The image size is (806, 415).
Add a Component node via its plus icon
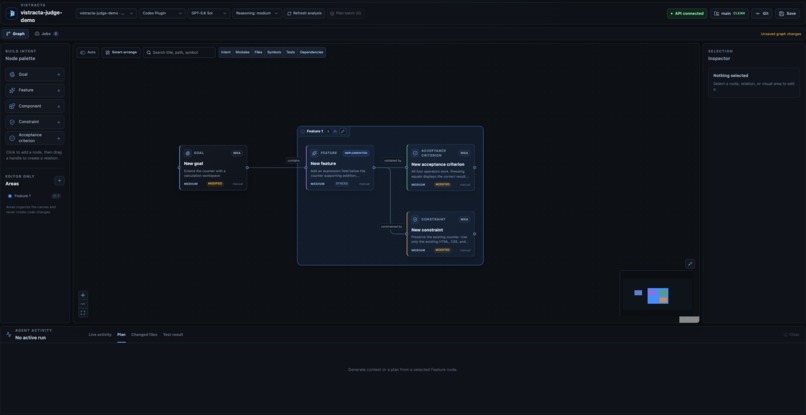pos(59,106)
